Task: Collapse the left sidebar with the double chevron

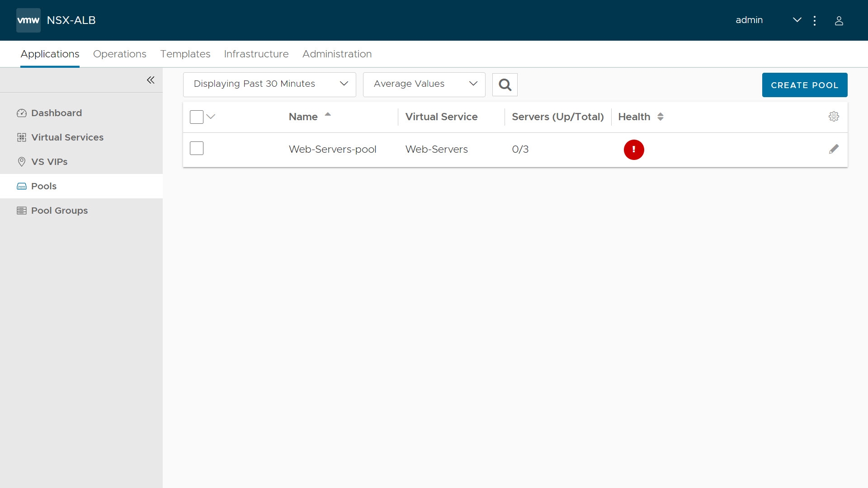Action: pyautogui.click(x=151, y=80)
